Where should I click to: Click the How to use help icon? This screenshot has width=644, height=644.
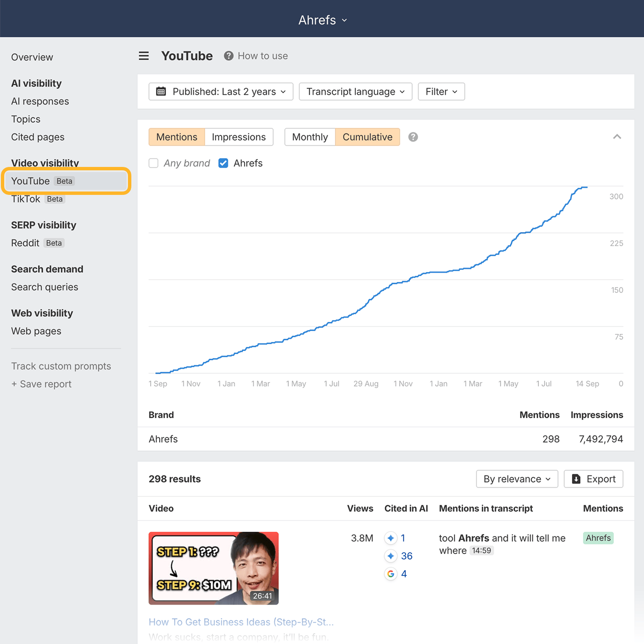pos(229,56)
